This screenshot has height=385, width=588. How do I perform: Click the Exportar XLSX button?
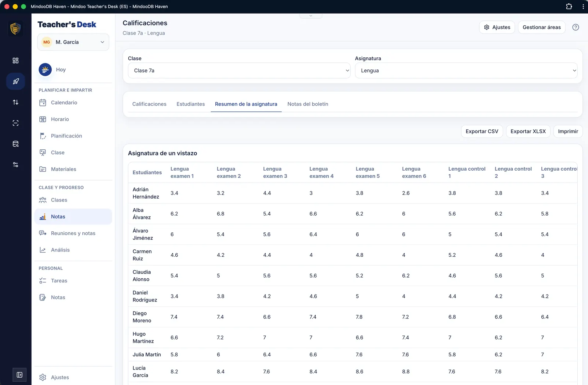pos(528,131)
